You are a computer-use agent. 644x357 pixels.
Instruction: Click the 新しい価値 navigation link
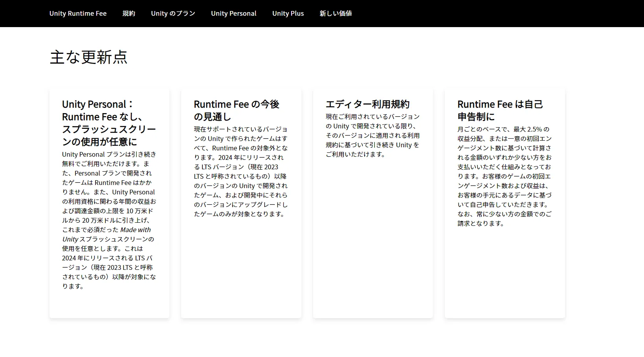[336, 13]
